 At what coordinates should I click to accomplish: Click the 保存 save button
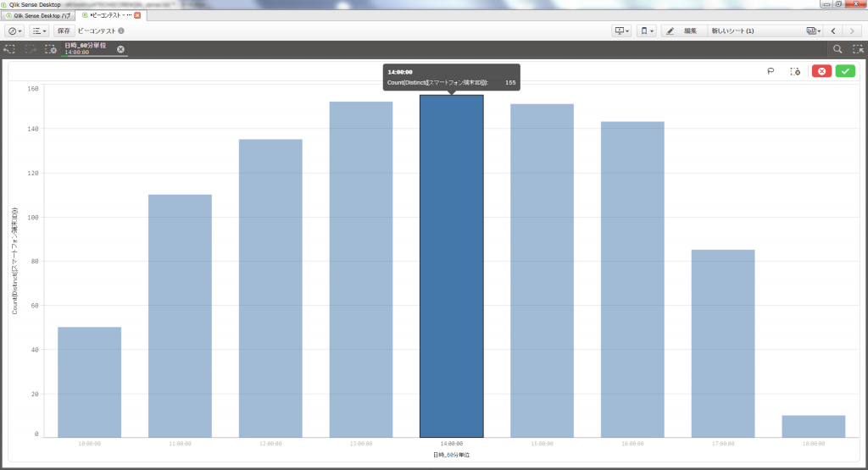[x=64, y=30]
